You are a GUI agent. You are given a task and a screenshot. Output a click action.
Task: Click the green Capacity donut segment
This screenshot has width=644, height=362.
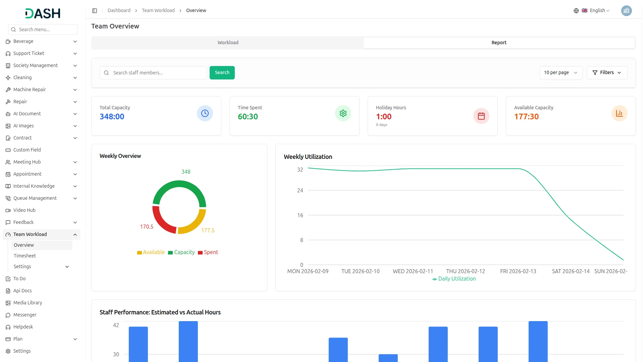[179, 184]
